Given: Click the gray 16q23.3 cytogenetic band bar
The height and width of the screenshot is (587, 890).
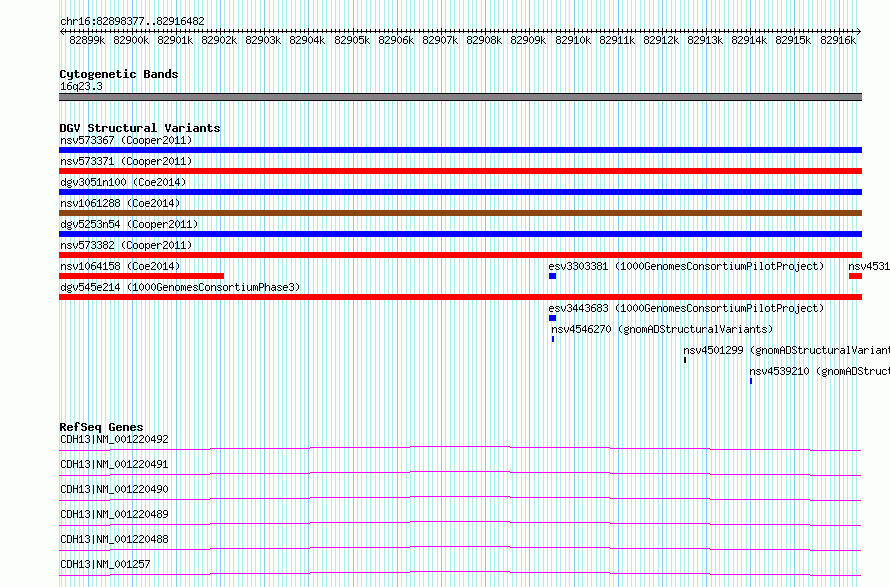Looking at the screenshot, I should [460, 97].
